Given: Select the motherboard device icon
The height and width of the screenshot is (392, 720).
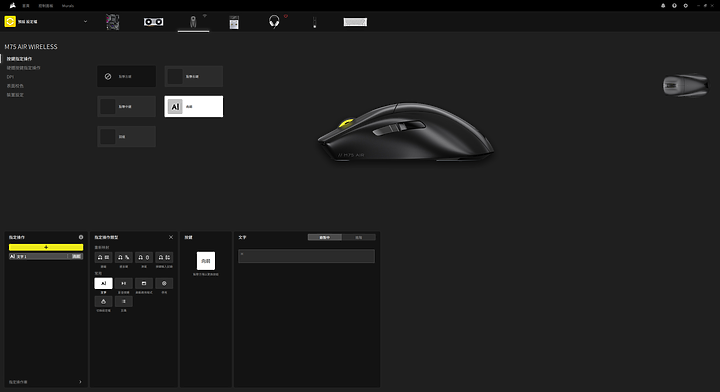Looking at the screenshot, I should (112, 22).
